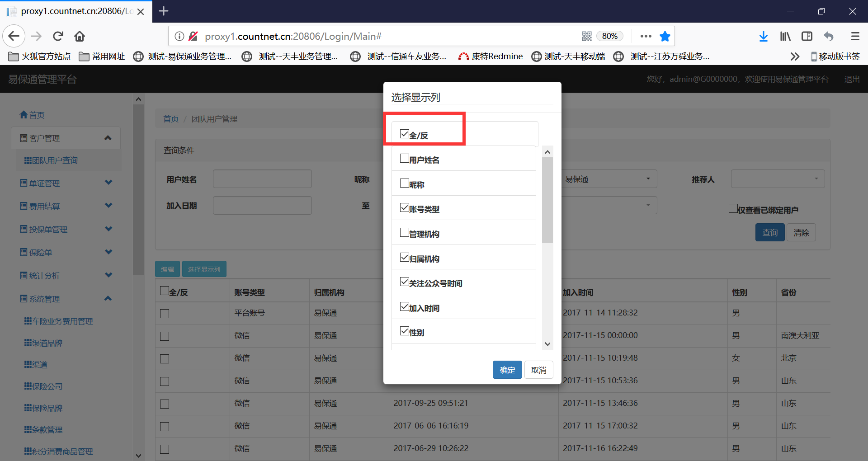The height and width of the screenshot is (461, 868).
Task: Uncheck the 性别 column checkbox
Action: click(405, 331)
